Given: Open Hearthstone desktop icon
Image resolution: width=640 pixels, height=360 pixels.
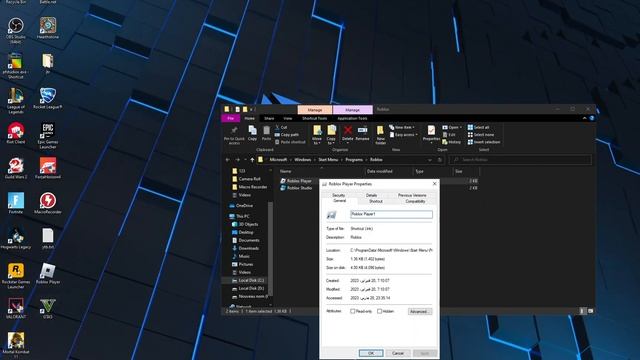Looking at the screenshot, I should pos(48,28).
